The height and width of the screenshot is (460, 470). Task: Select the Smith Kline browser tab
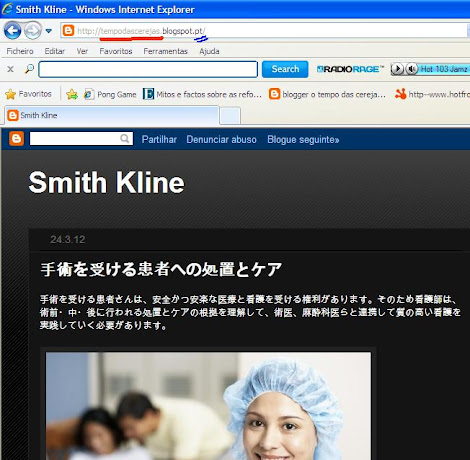pos(112,115)
